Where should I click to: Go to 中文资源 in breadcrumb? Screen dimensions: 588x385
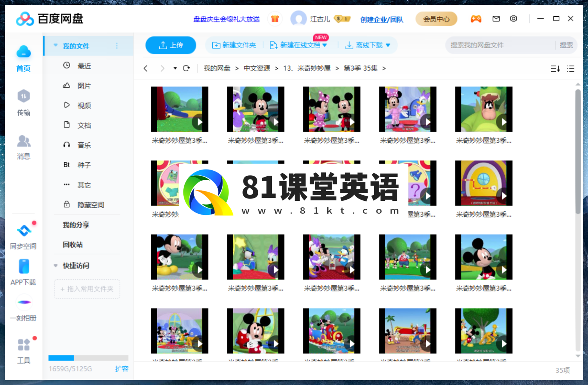pos(257,68)
